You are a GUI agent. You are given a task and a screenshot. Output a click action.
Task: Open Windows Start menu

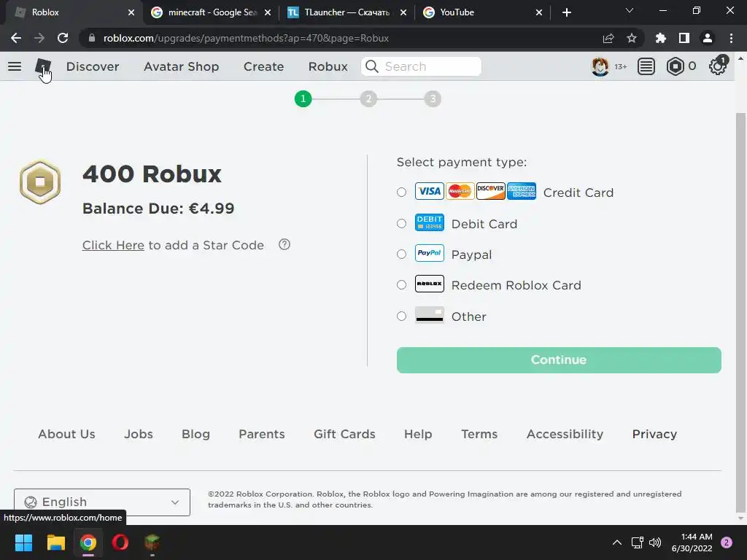tap(23, 542)
